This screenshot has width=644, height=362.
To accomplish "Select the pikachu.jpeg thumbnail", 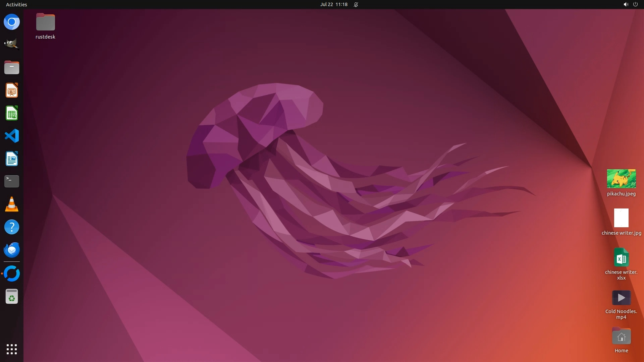I will [x=621, y=179].
